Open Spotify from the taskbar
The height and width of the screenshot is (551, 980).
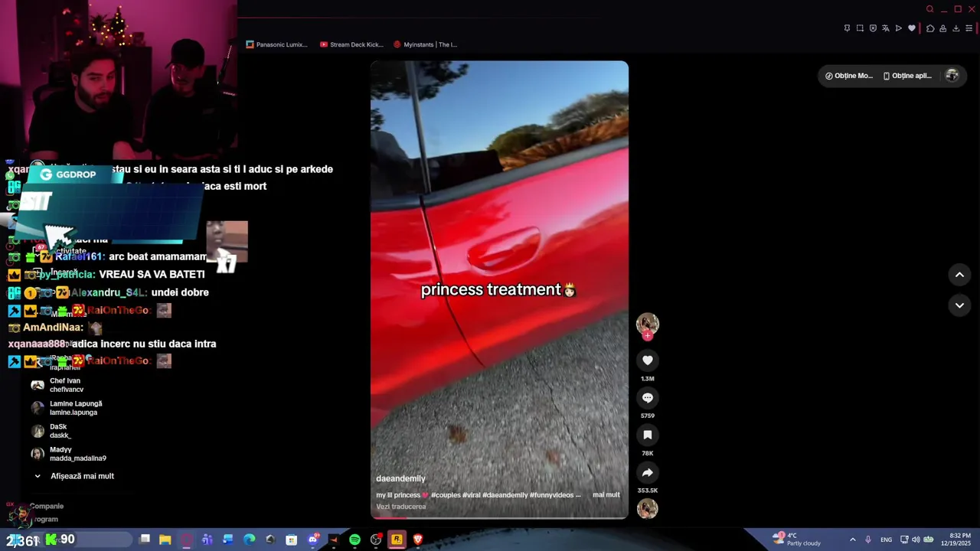coord(354,540)
